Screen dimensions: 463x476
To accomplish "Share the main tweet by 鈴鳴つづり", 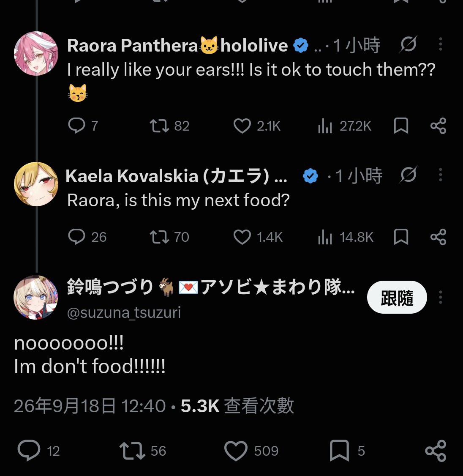I will [x=436, y=451].
